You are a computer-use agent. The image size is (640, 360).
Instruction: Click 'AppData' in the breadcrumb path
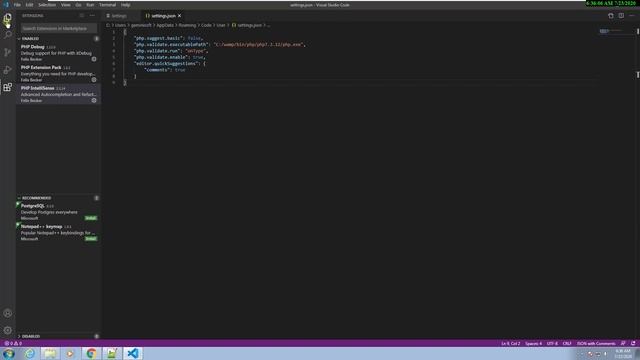tap(165, 25)
